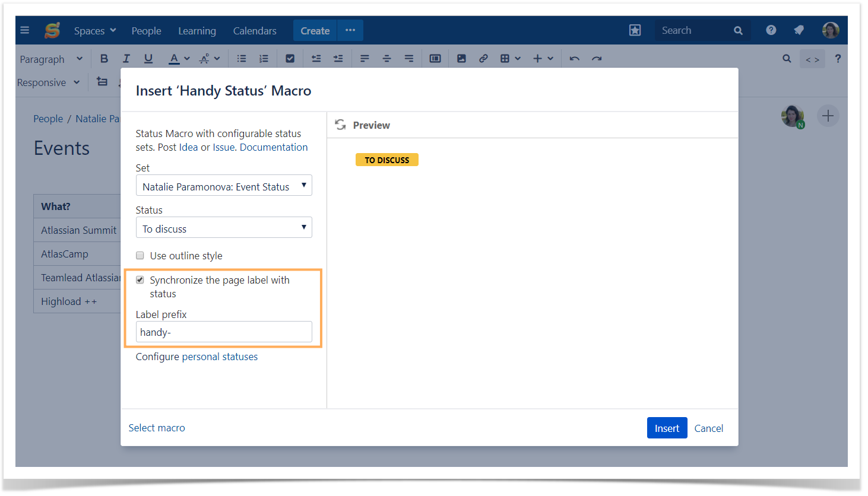Open the text color options arrow

pos(187,58)
